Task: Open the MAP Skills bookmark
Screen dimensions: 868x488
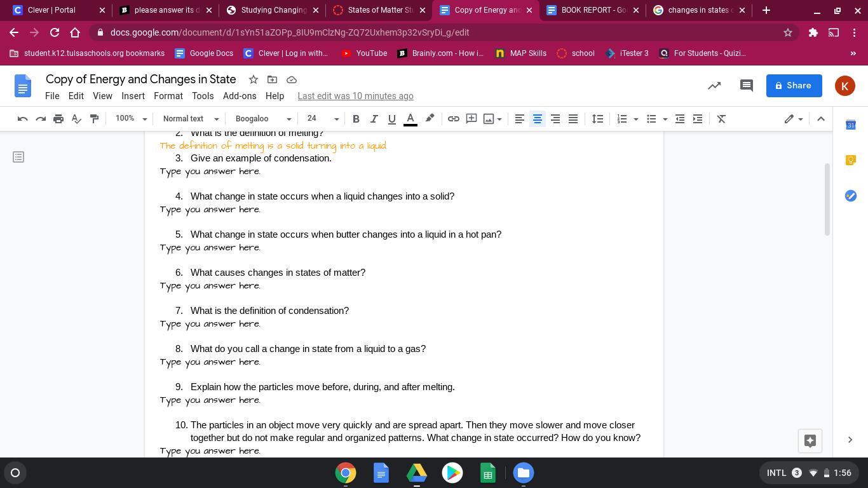Action: [x=520, y=53]
